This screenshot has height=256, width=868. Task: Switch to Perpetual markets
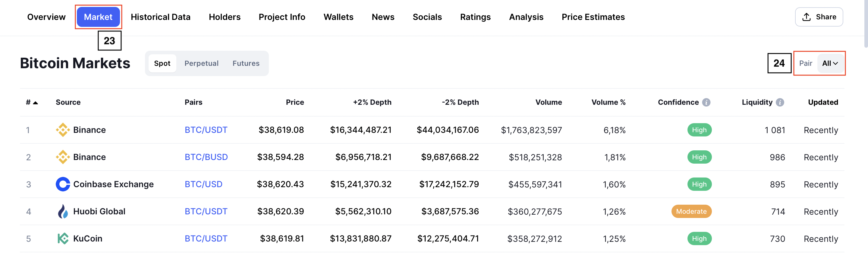tap(201, 63)
